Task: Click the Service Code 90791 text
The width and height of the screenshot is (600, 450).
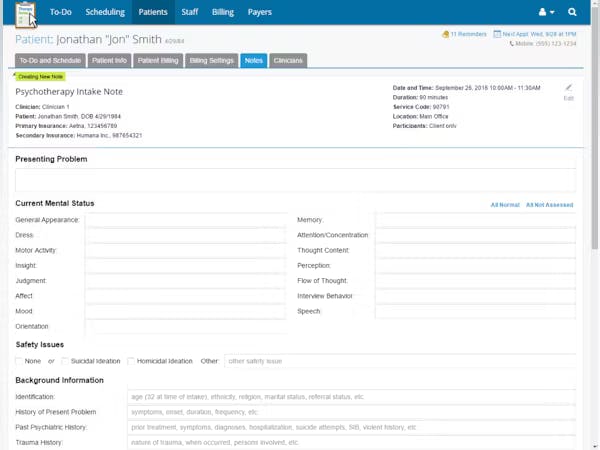Action: [x=421, y=107]
